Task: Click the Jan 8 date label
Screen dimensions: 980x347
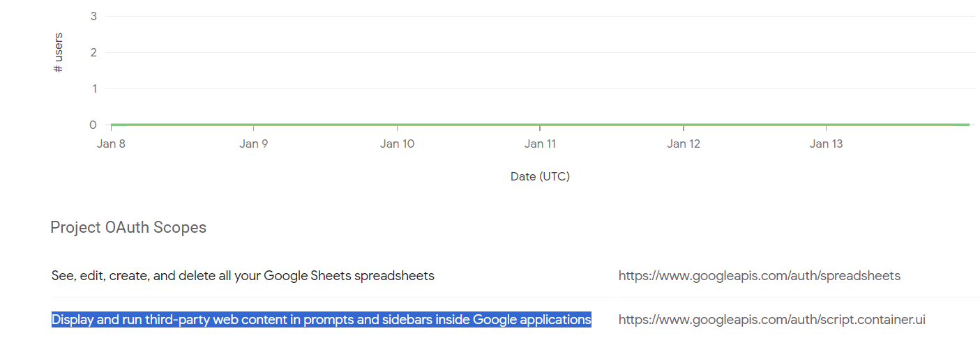Action: pyautogui.click(x=111, y=144)
